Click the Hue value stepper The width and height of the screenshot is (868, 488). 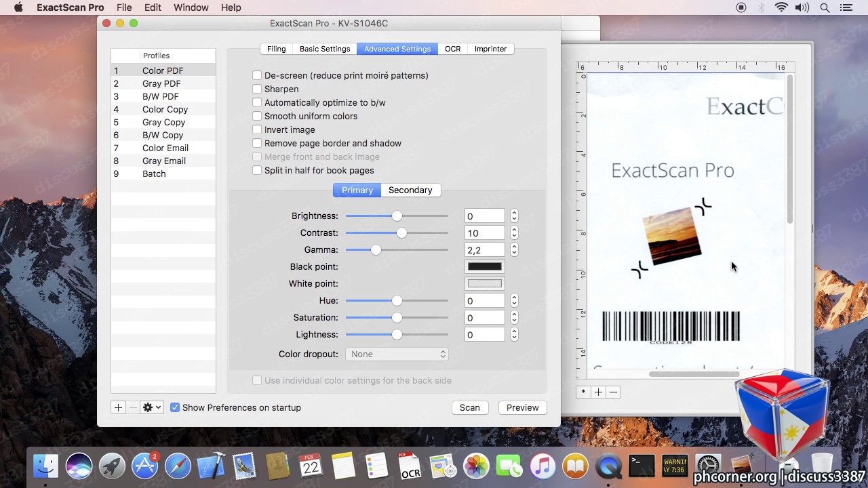[514, 300]
